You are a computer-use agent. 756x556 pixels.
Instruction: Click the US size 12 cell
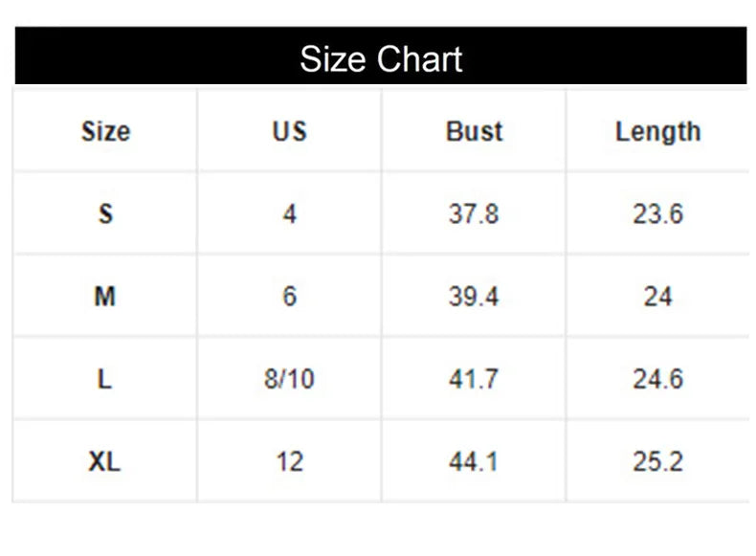[289, 462]
